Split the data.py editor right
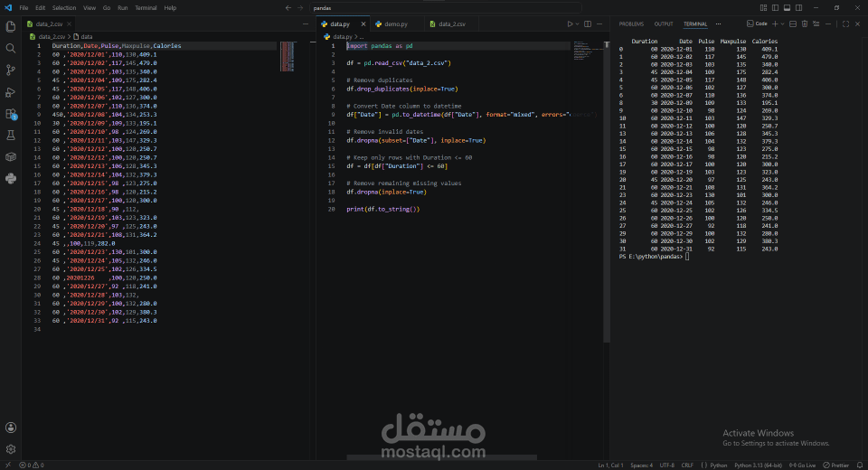 coord(588,23)
